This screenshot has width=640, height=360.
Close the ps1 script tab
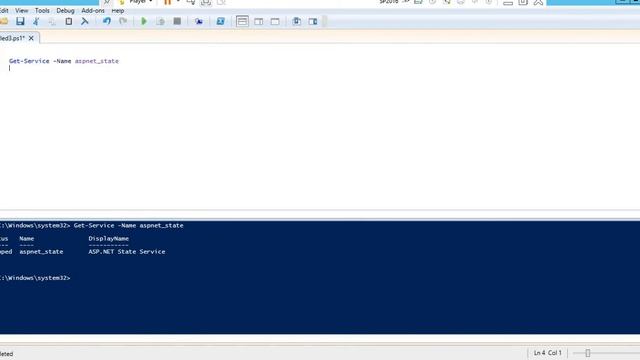coord(31,38)
